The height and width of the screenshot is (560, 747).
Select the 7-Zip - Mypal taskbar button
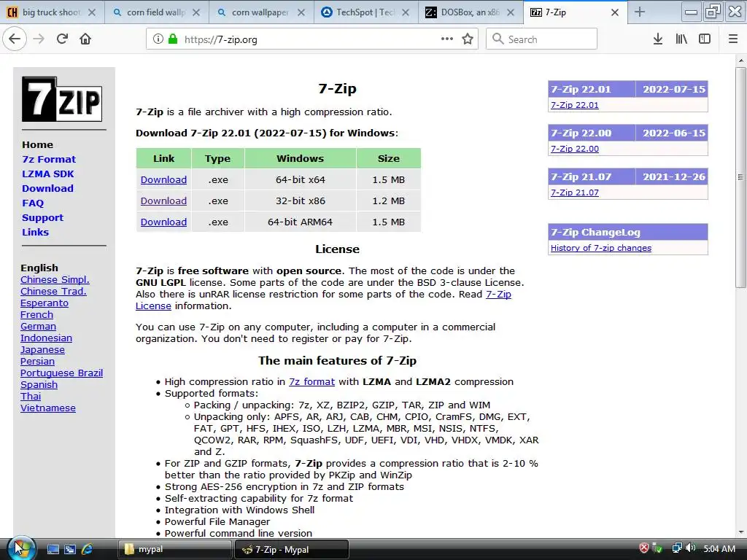(292, 549)
